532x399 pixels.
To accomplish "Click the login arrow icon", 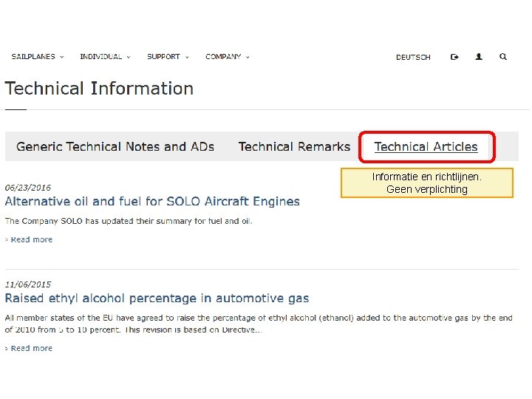I will (x=454, y=56).
